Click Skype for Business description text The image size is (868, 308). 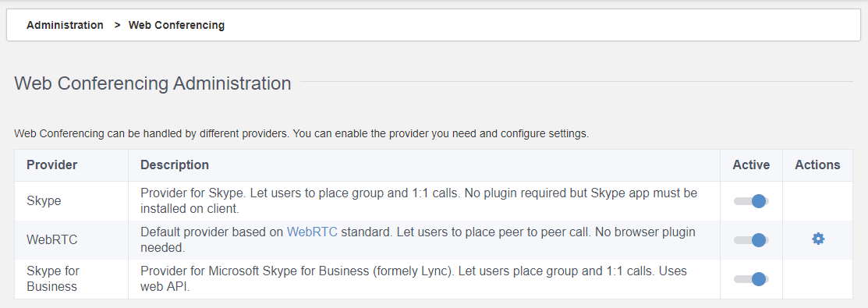click(x=413, y=279)
